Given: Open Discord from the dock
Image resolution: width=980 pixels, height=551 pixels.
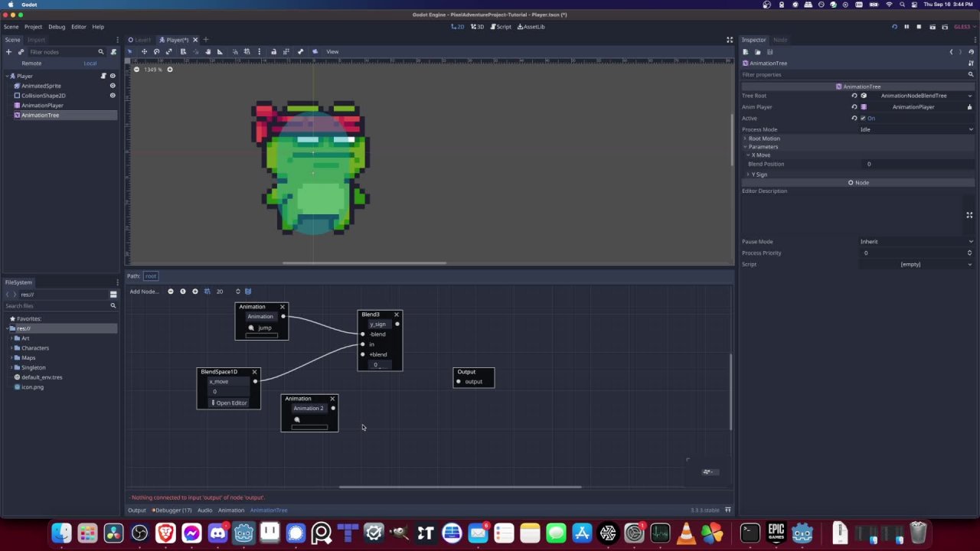Looking at the screenshot, I should pyautogui.click(x=217, y=533).
